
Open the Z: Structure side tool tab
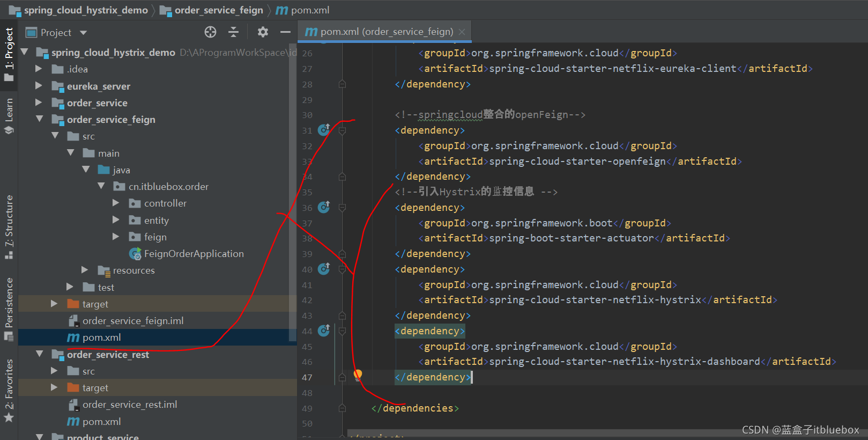point(9,226)
